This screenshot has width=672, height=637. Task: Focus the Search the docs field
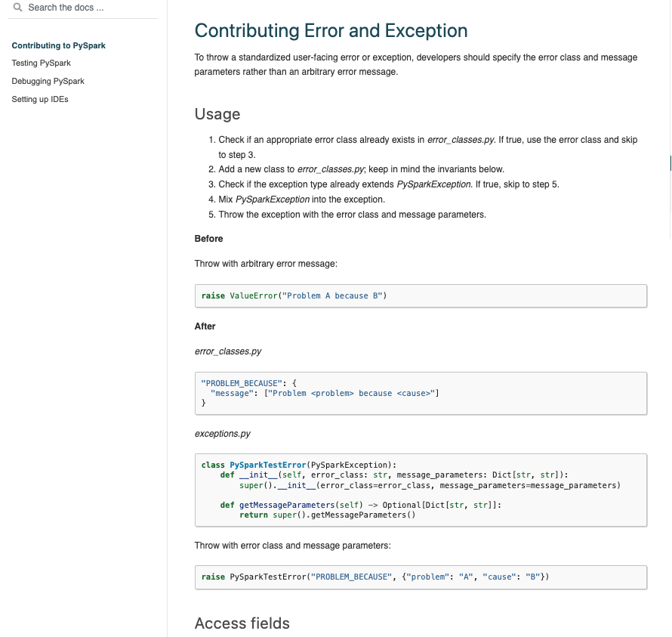point(83,8)
